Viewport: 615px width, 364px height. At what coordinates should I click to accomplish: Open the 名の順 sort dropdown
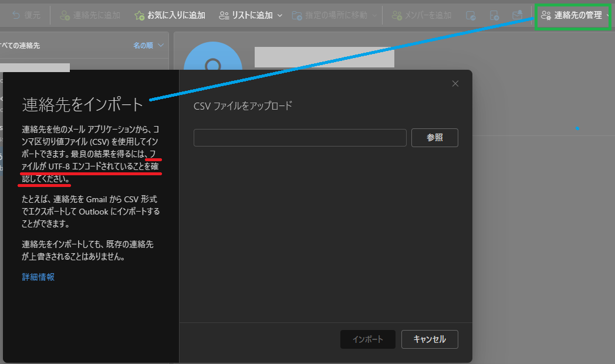(148, 46)
